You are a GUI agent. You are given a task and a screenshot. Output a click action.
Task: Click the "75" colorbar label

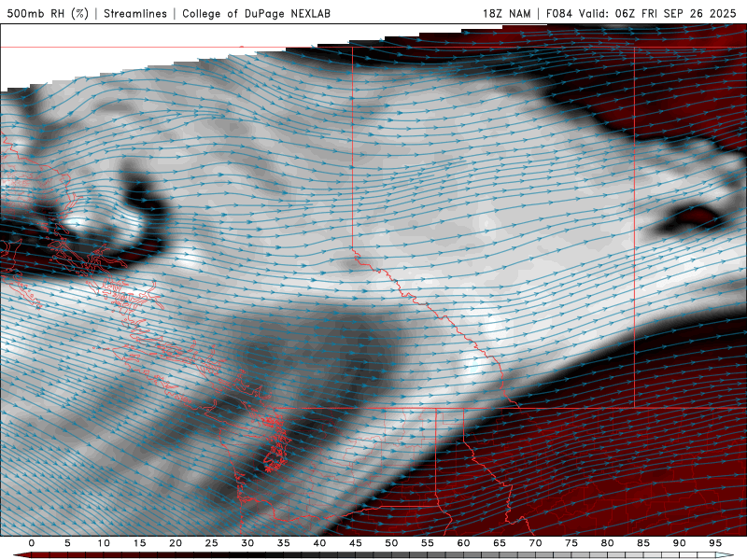(571, 543)
